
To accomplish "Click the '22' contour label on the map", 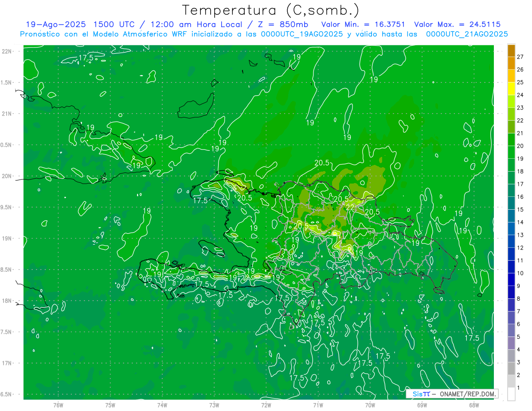I will [350, 207].
